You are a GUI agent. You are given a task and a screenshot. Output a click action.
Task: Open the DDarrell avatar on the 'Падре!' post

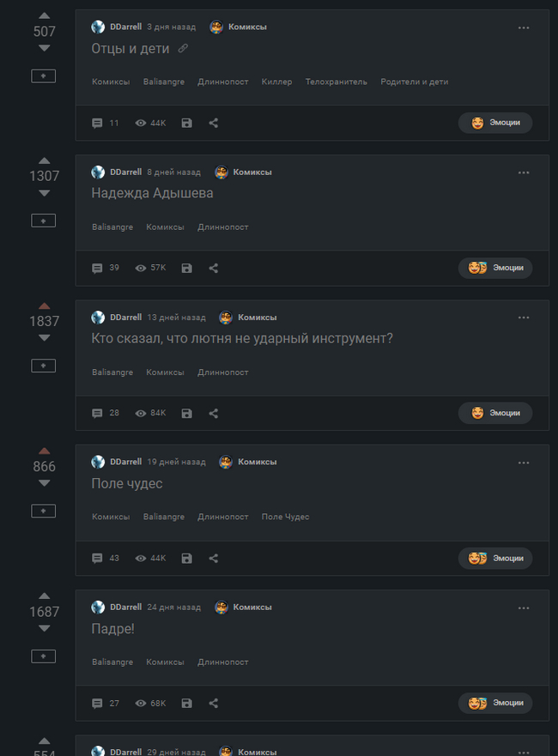pos(98,607)
